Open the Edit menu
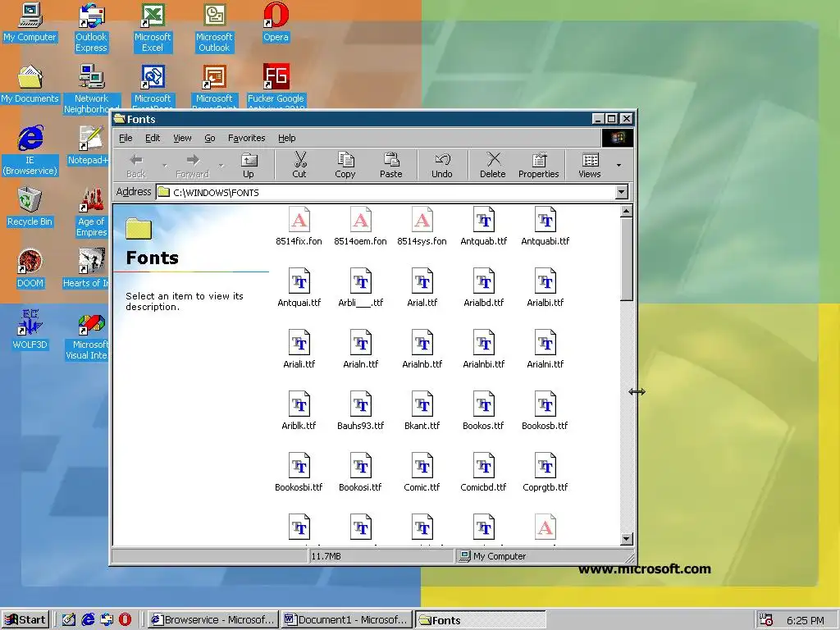 pos(153,138)
